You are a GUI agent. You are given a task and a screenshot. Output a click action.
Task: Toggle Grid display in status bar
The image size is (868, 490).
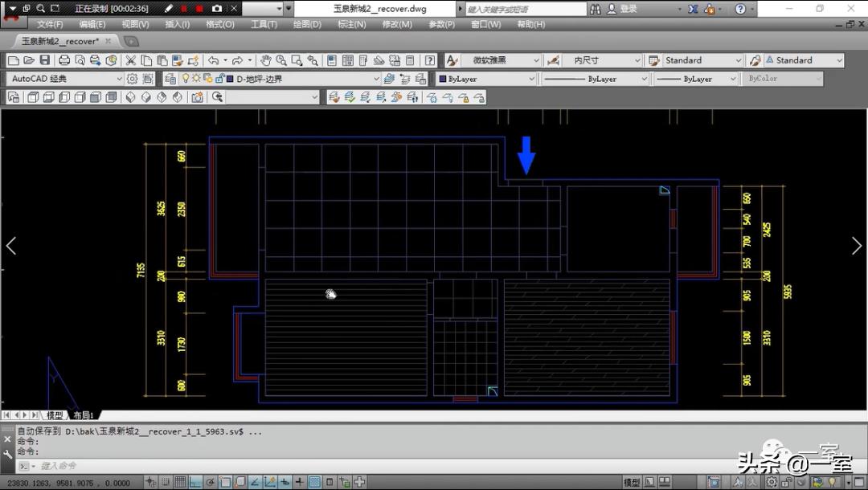coord(180,482)
